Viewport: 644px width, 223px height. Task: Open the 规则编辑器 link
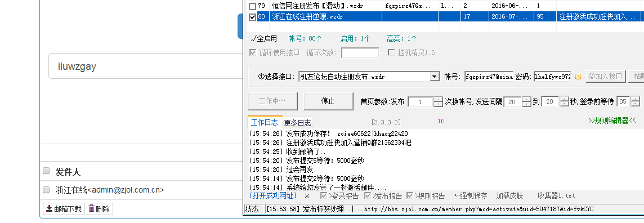coord(612,121)
